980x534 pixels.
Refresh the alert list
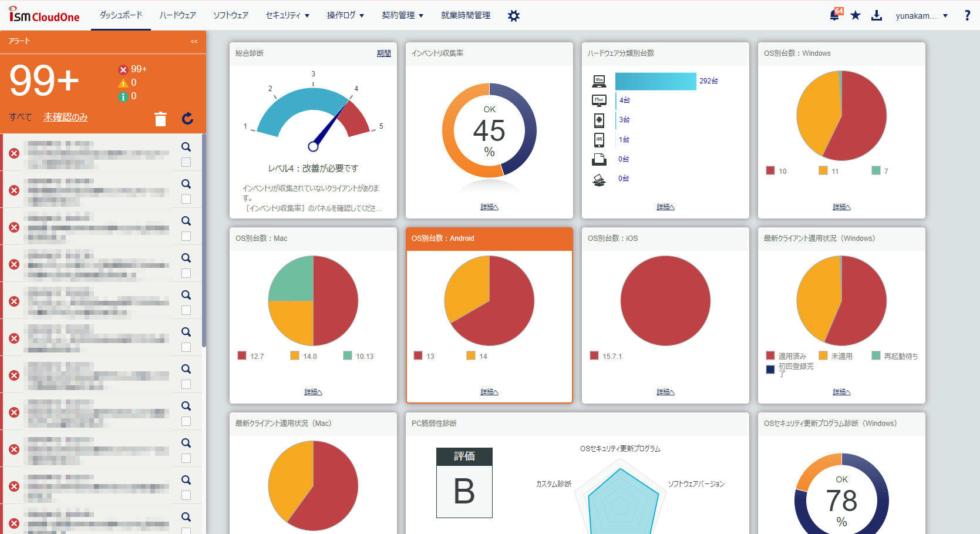(187, 119)
